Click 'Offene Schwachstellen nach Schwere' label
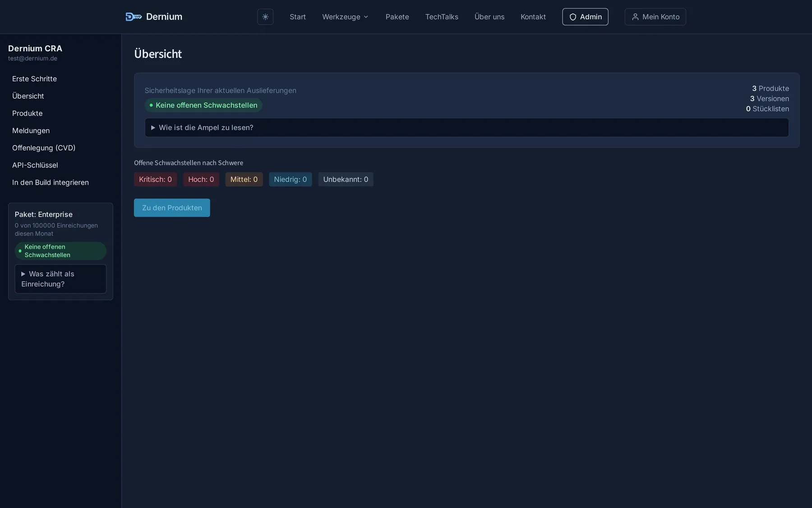 point(189,163)
